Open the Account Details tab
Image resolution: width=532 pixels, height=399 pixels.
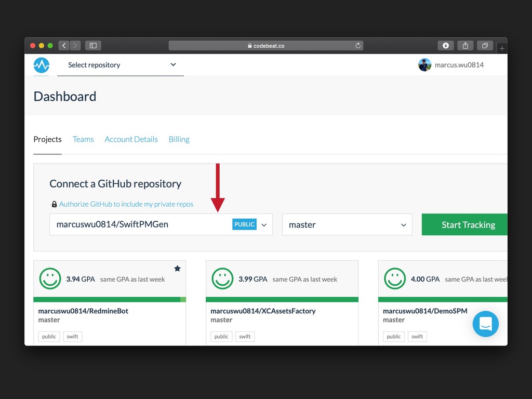pyautogui.click(x=131, y=139)
